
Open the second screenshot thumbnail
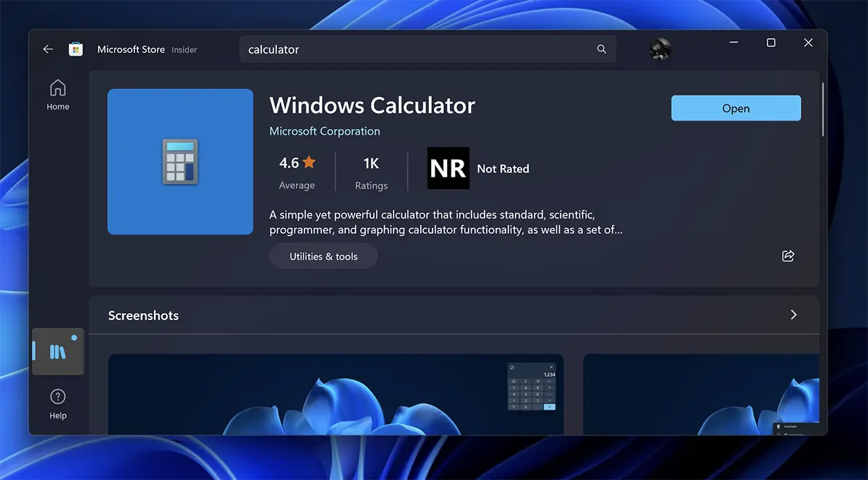(701, 394)
